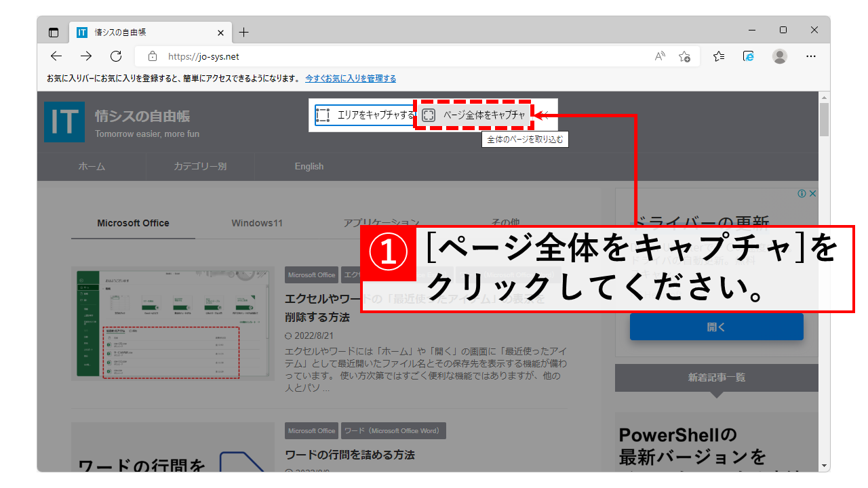
Task: Open Settings and more ellipsis menu
Action: click(x=810, y=57)
